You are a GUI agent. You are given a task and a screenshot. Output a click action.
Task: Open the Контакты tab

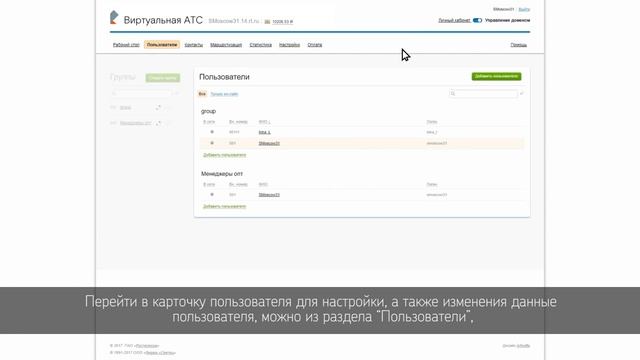(193, 45)
